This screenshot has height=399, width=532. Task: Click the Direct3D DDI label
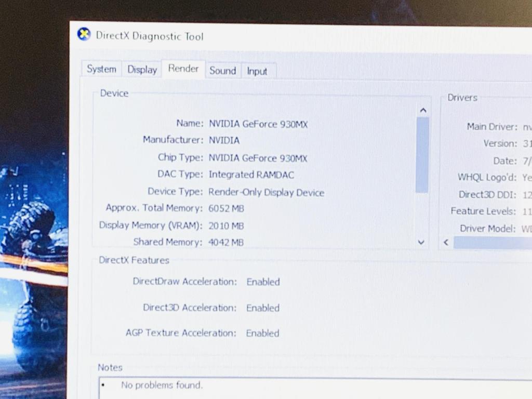coord(487,194)
